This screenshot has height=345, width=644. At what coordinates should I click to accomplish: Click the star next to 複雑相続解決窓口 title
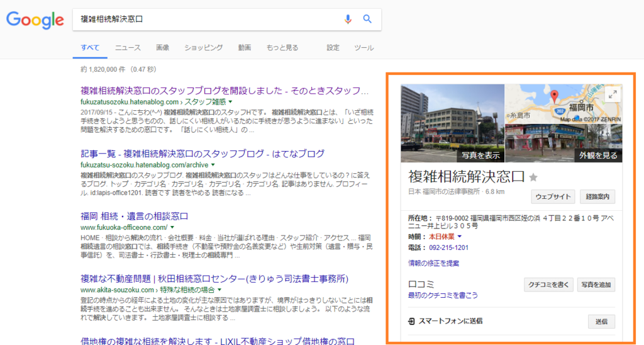point(533,178)
